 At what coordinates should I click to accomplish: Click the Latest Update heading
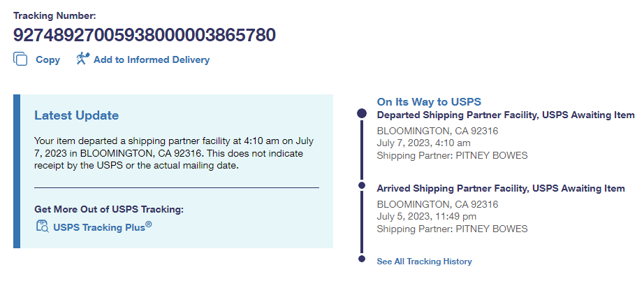(77, 115)
